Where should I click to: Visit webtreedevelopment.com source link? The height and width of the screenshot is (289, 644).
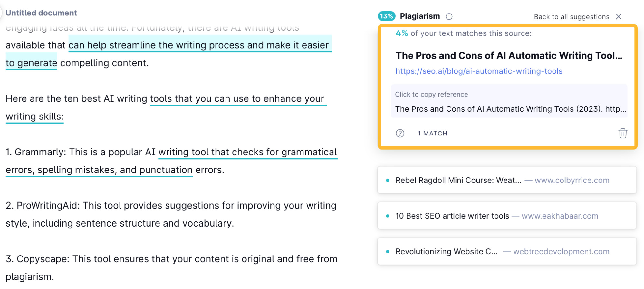(x=562, y=251)
